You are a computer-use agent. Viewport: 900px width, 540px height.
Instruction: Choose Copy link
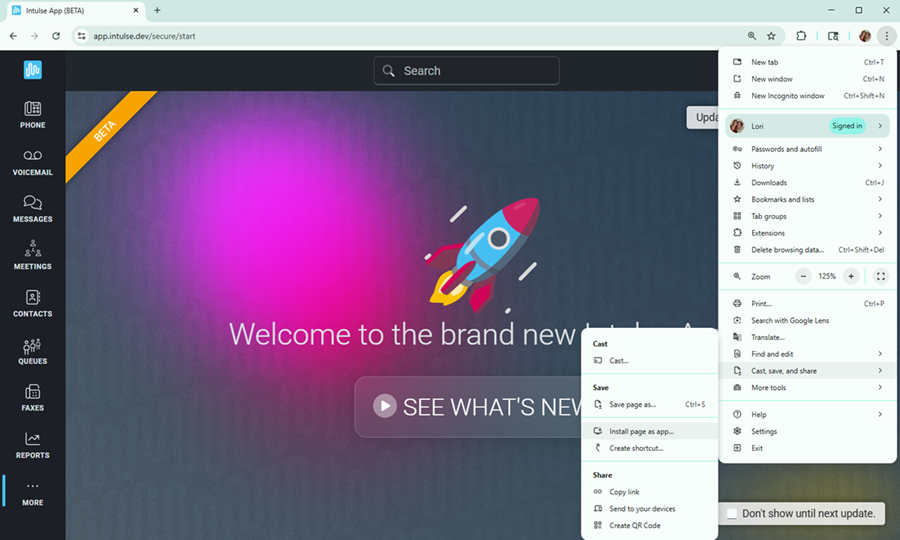[650, 492]
